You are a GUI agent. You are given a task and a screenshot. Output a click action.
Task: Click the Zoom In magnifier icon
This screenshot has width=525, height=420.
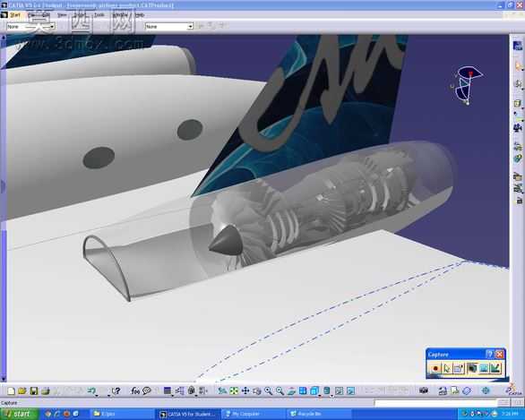(x=268, y=390)
